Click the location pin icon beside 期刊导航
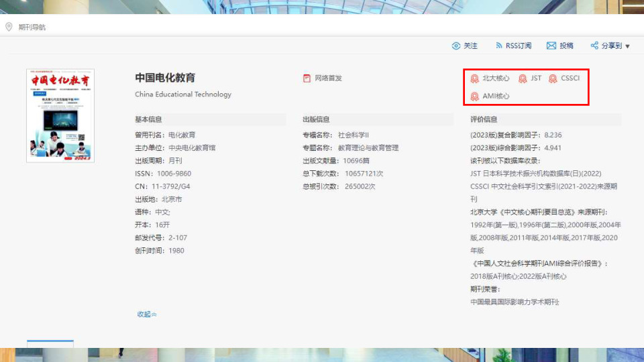The width and height of the screenshot is (644, 362). click(x=9, y=27)
